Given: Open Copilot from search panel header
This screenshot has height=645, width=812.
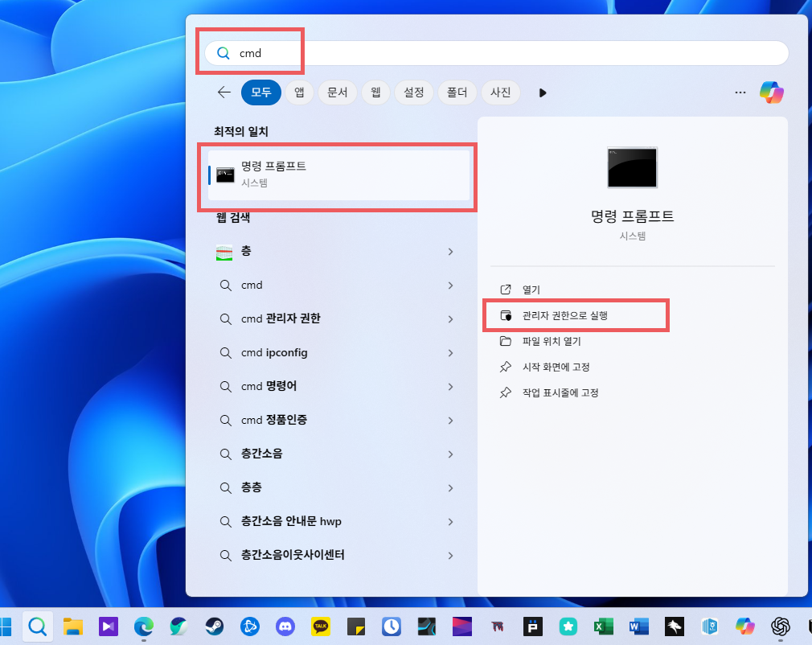Looking at the screenshot, I should coord(772,92).
